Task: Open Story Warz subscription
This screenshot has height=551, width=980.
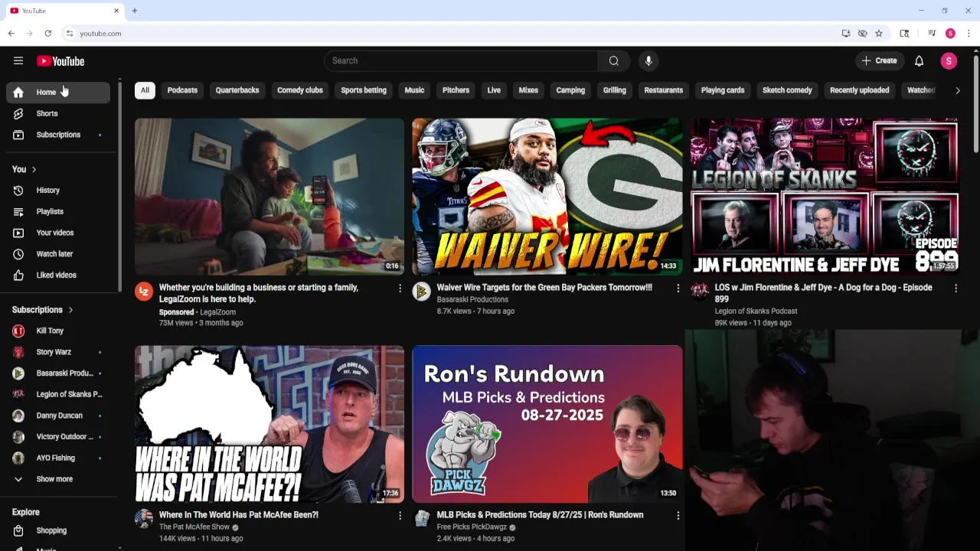Action: (x=58, y=352)
